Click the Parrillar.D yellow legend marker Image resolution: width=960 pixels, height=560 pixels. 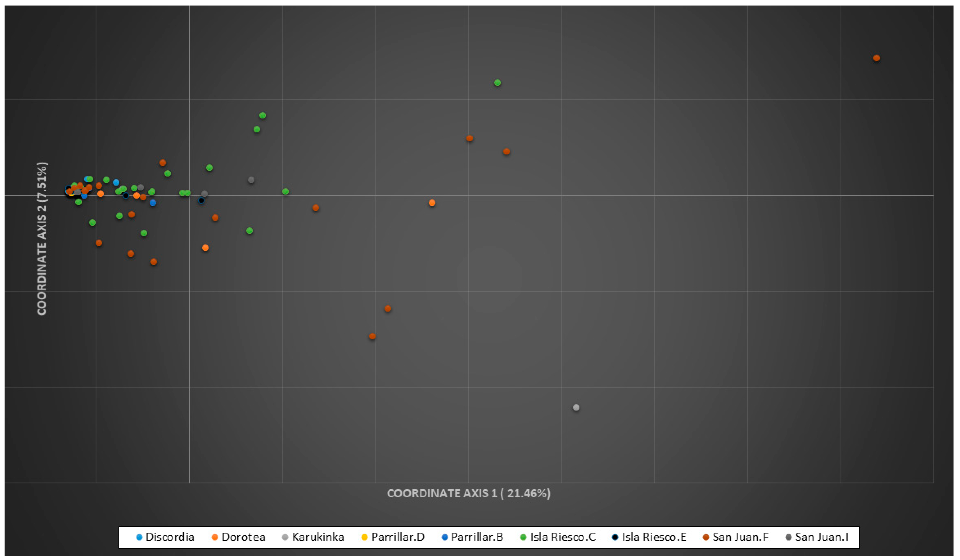[x=364, y=537]
